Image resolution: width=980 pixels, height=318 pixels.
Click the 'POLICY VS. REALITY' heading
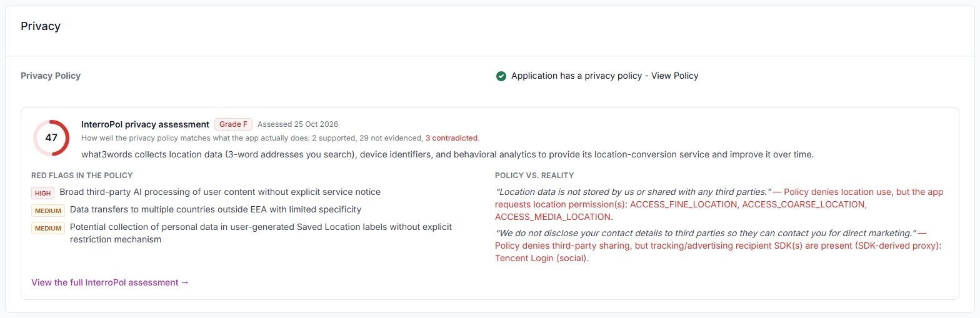point(534,176)
